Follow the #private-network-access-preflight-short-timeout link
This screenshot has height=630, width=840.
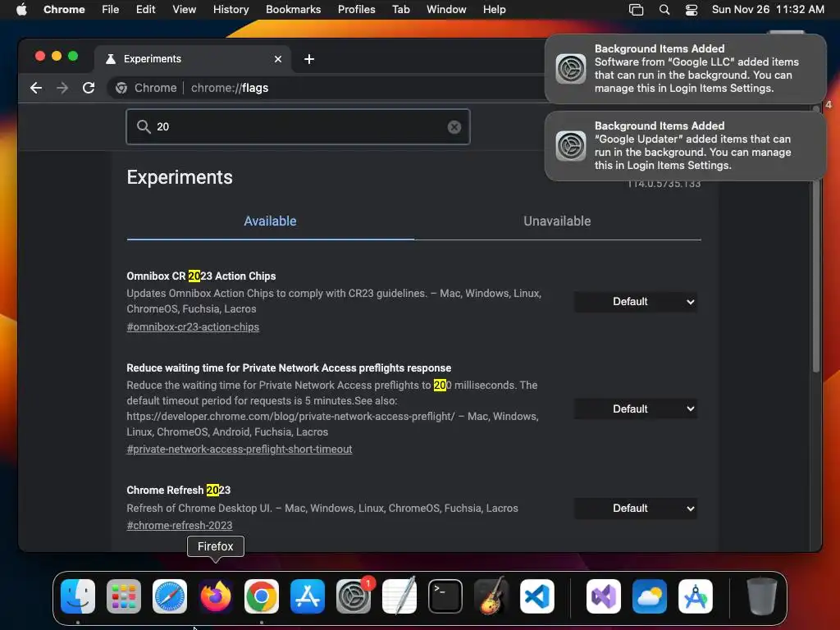pos(240,449)
